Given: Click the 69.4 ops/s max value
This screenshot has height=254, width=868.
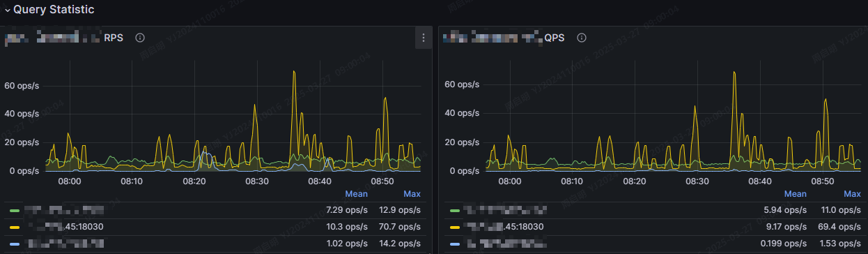Looking at the screenshot, I should pos(839,227).
